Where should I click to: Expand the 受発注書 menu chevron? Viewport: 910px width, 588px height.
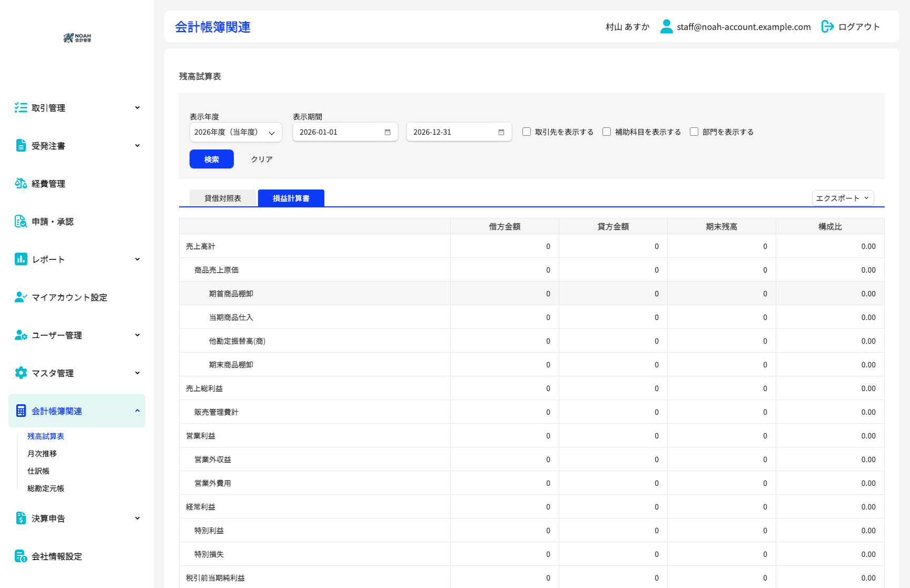(137, 145)
